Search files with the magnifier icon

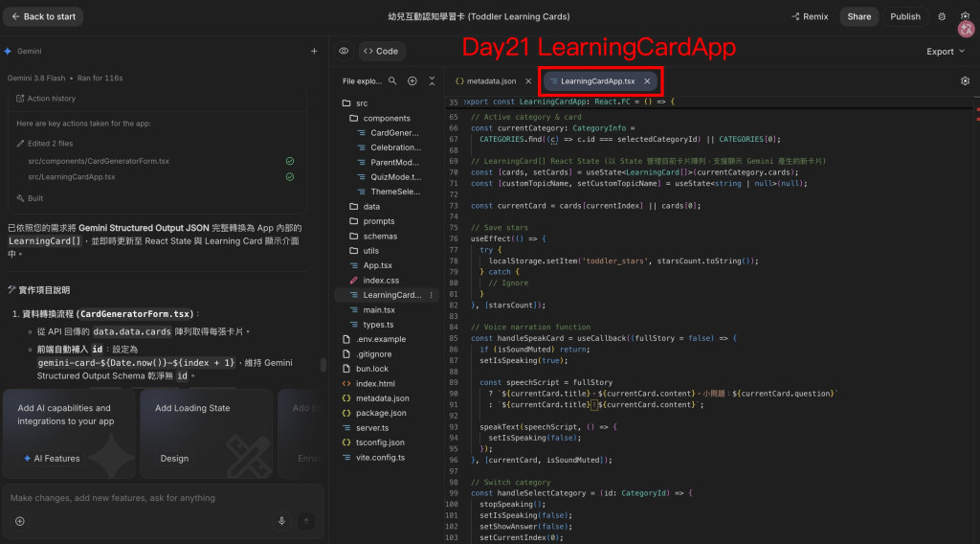pyautogui.click(x=392, y=81)
